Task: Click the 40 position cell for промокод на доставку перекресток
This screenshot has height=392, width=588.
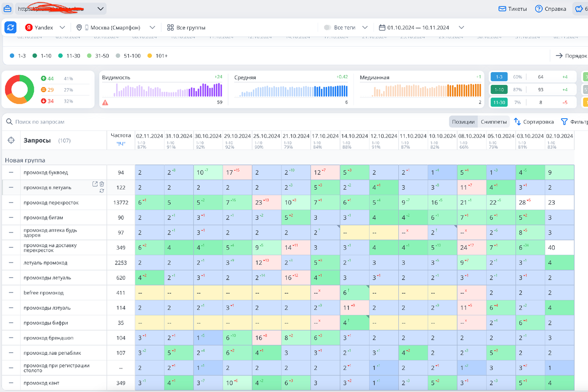Action: tap(559, 247)
